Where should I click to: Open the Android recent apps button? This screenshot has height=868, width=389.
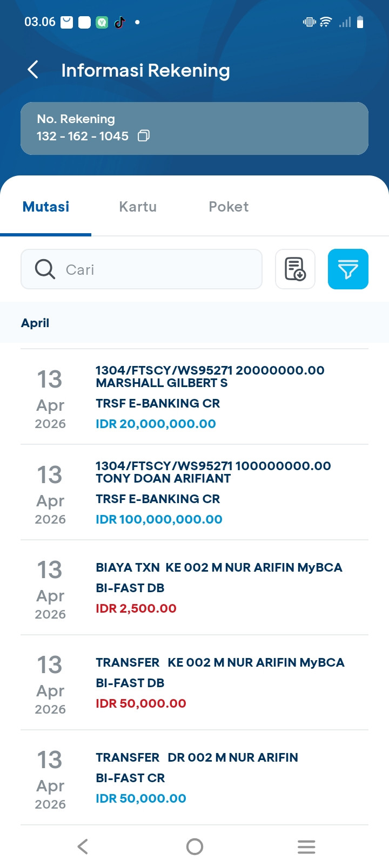(306, 846)
